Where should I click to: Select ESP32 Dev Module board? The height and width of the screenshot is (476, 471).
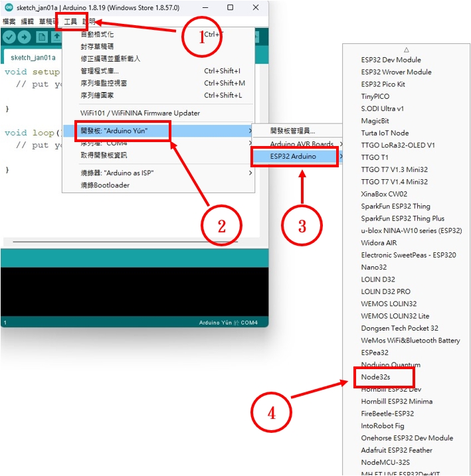pyautogui.click(x=407, y=60)
